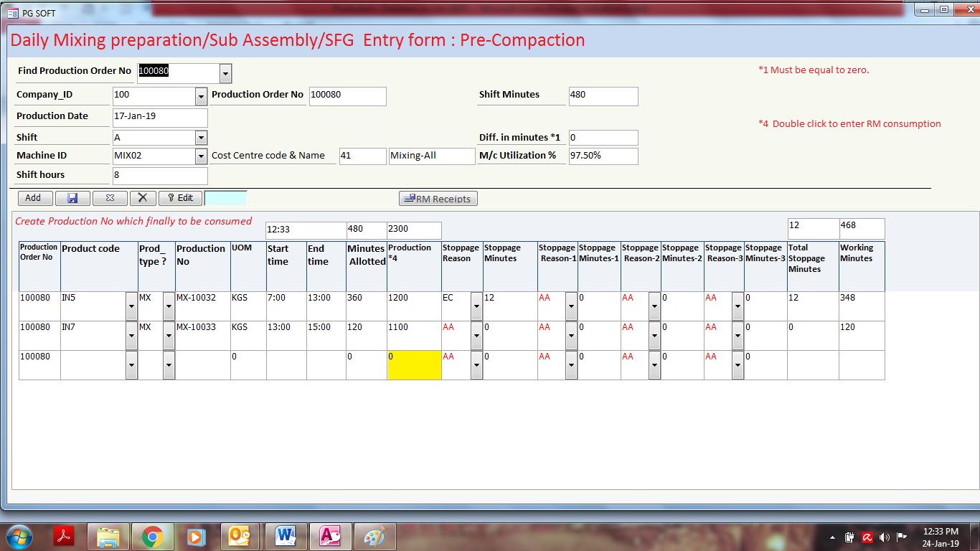Click Production No MX-10032 cell
Viewport: 980px width, 551px height.
coord(202,306)
